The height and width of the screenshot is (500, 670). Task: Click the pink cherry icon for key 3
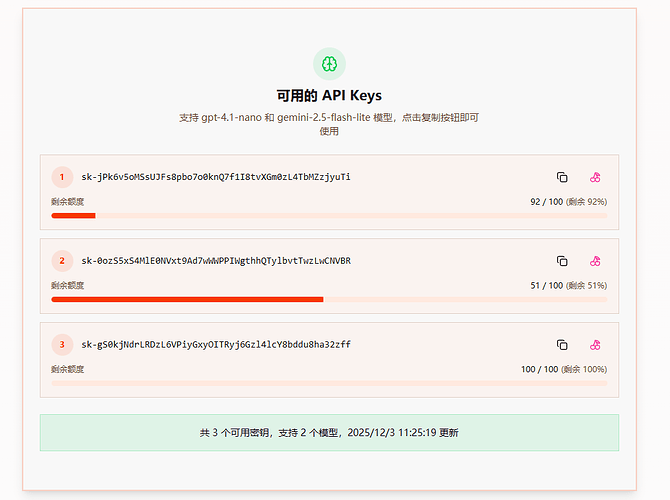pos(595,345)
